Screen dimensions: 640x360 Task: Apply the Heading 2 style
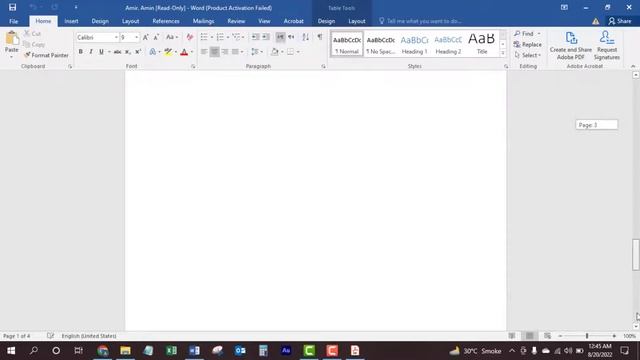click(448, 44)
